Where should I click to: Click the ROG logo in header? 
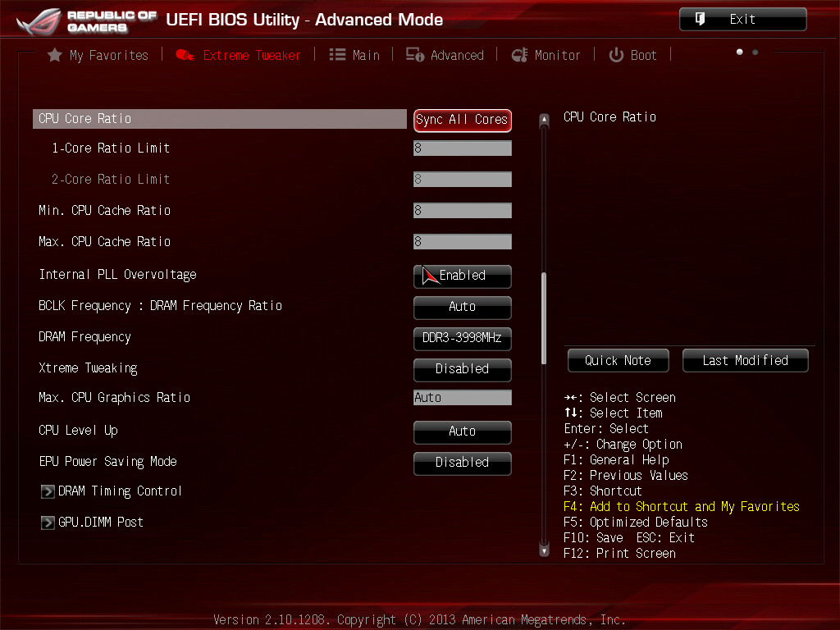(38, 22)
